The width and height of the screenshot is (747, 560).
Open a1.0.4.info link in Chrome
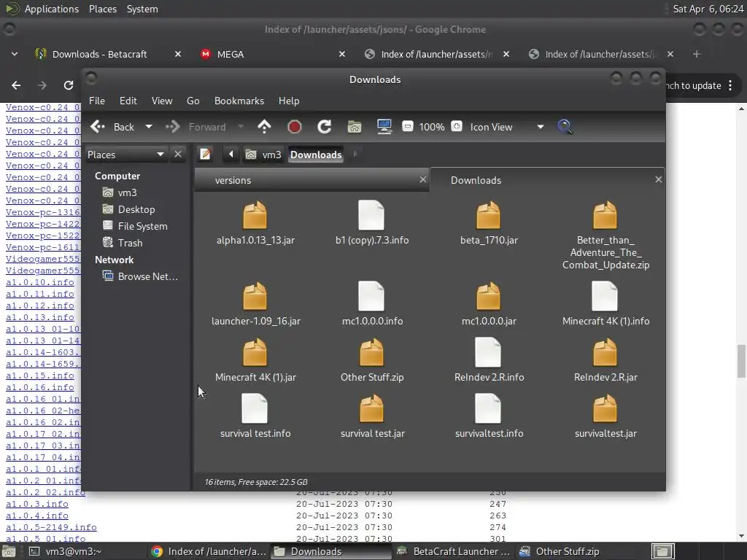click(x=37, y=516)
